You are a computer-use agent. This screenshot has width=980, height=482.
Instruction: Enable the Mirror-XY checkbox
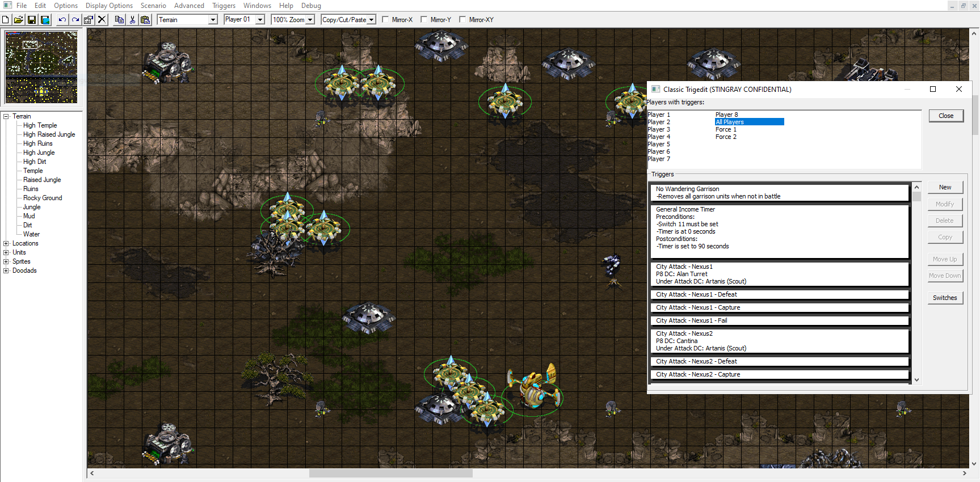pyautogui.click(x=462, y=20)
